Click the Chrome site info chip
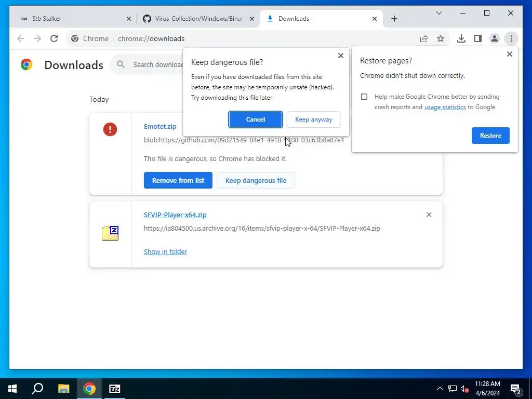 tap(90, 38)
